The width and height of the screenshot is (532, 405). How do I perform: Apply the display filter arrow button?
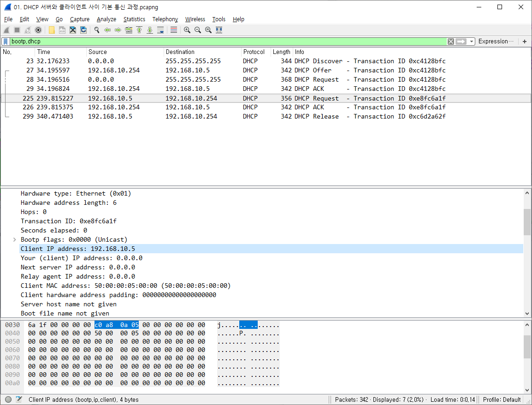click(461, 42)
